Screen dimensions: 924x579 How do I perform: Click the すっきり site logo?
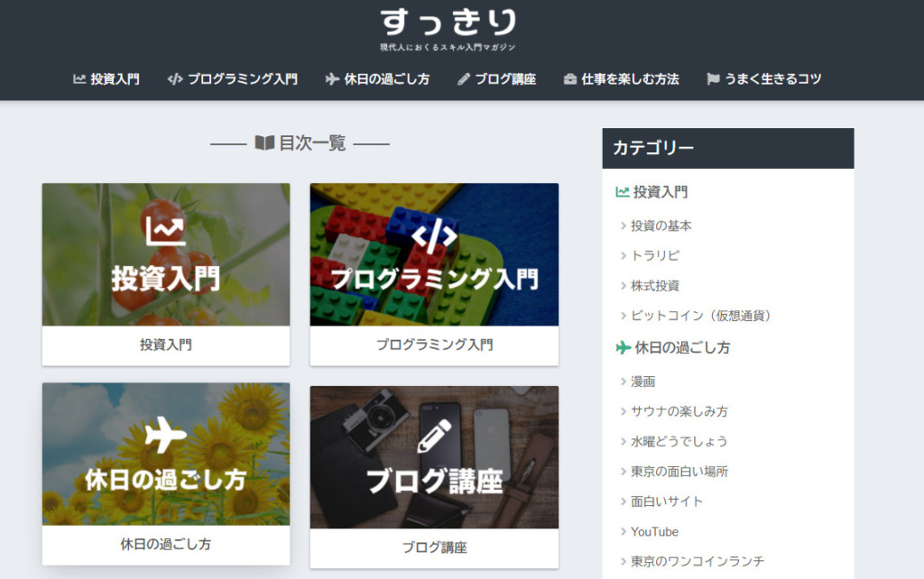448,23
